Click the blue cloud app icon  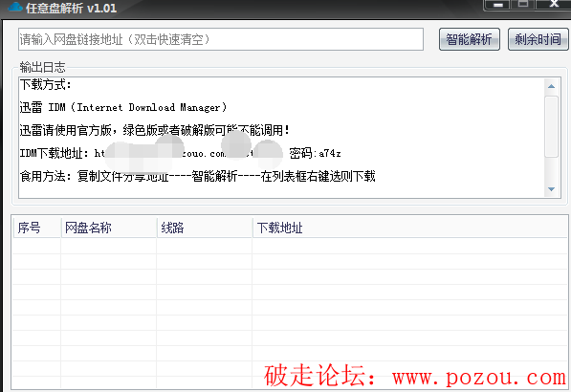pos(15,7)
